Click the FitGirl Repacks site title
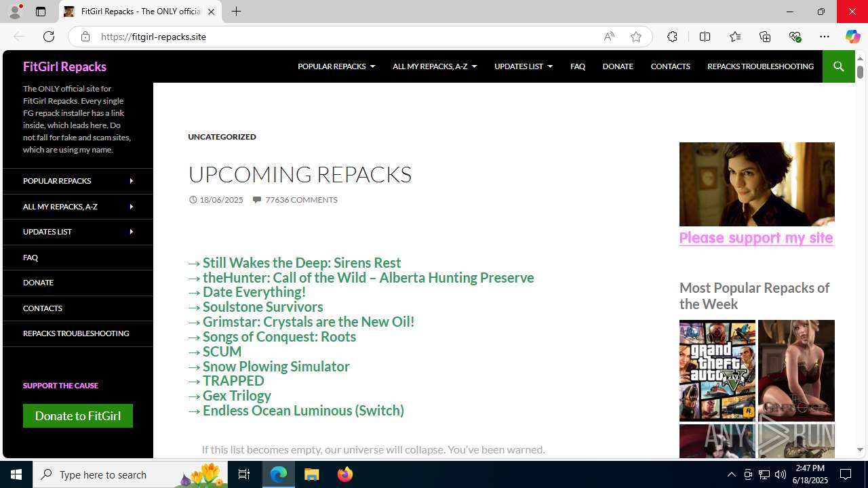 [64, 66]
